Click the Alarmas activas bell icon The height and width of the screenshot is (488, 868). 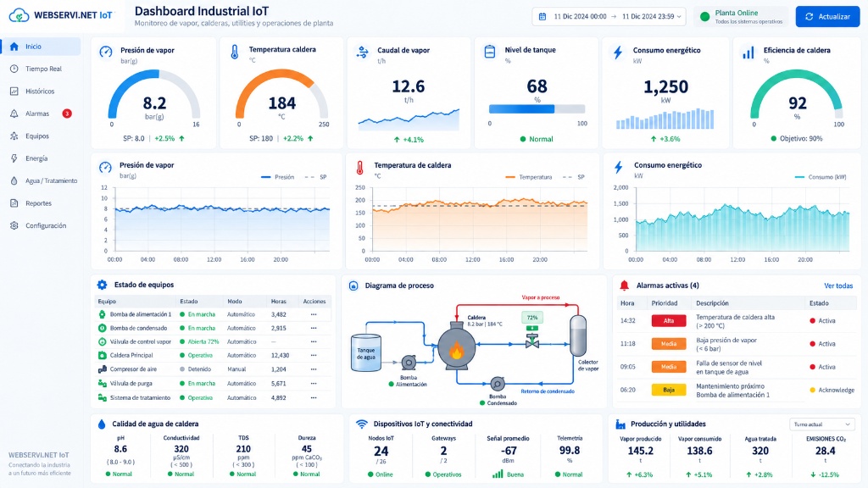click(625, 286)
